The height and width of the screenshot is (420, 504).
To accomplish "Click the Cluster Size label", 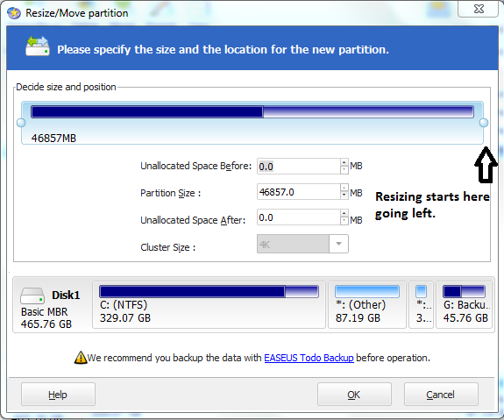I will pyautogui.click(x=168, y=247).
